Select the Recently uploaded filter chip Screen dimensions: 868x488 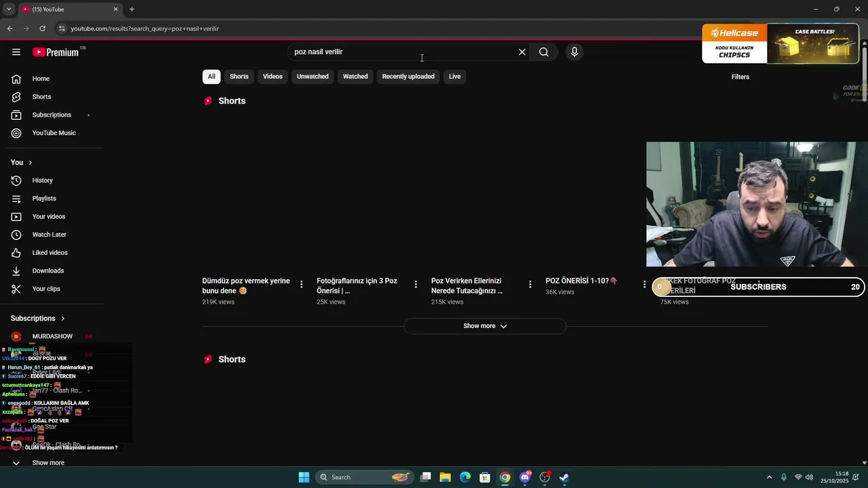[408, 77]
